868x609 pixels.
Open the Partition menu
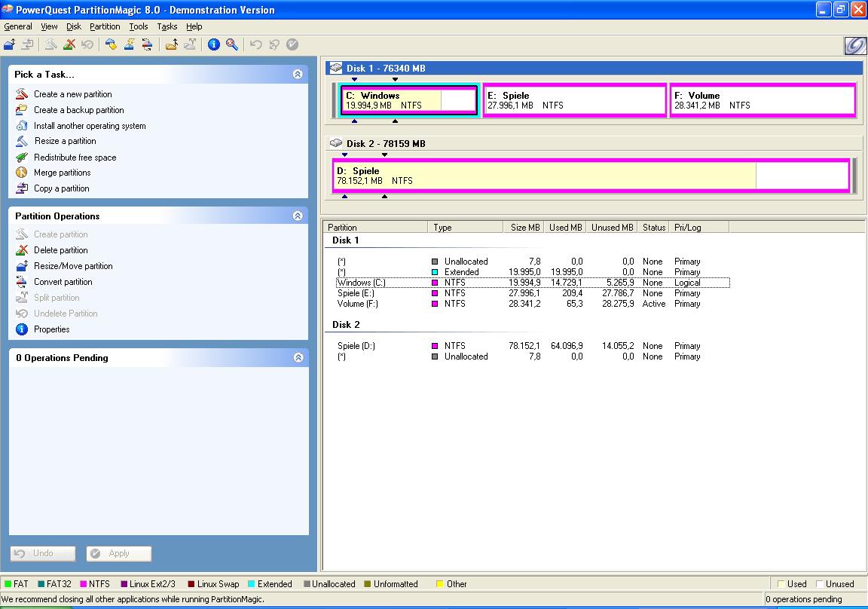pos(105,26)
